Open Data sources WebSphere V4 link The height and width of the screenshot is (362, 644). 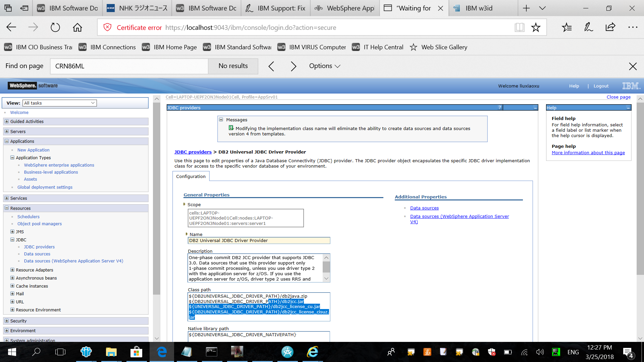pos(459,219)
